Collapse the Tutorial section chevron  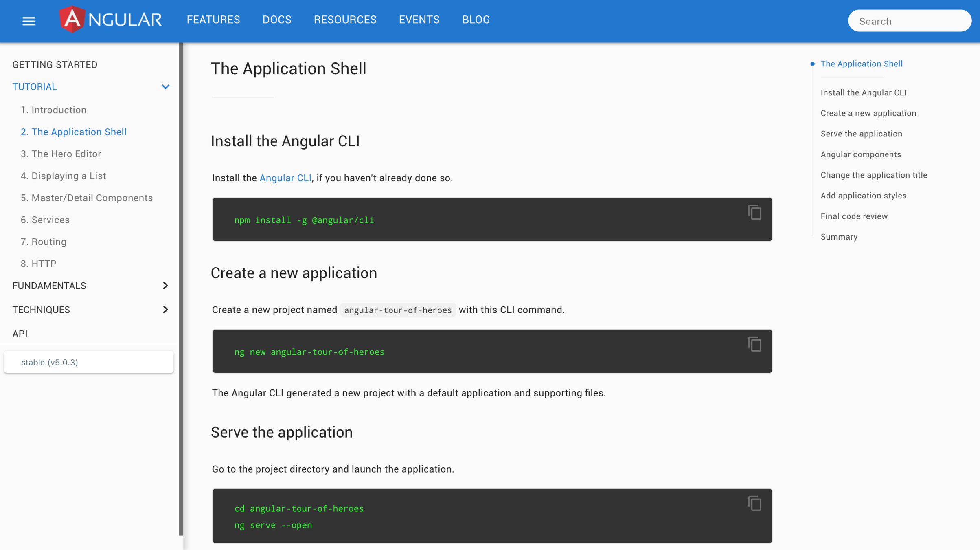(165, 87)
